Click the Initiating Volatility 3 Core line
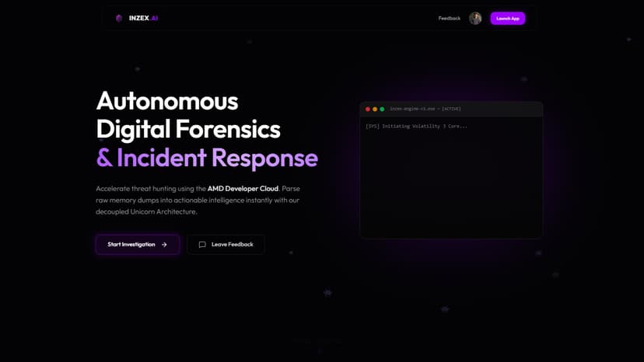644x362 pixels. click(416, 126)
